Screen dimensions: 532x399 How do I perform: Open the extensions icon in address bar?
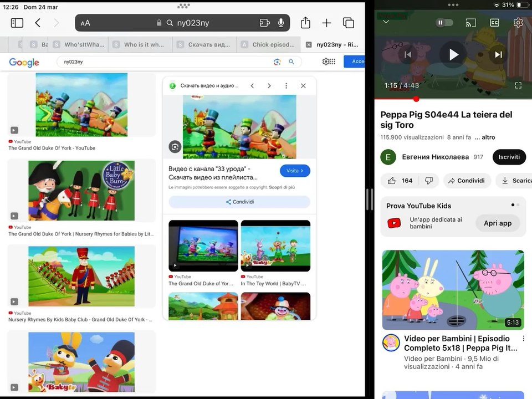[265, 23]
